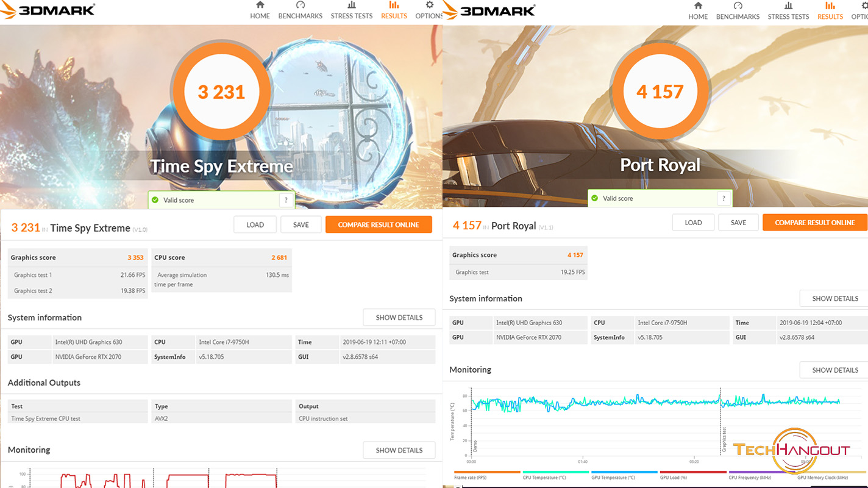Load a result in the Port Royal window

click(693, 223)
